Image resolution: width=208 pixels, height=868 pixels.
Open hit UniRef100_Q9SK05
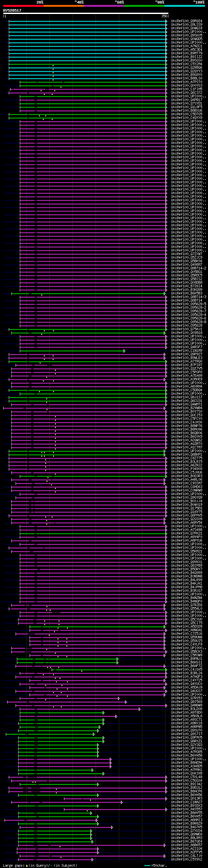(187, 36)
